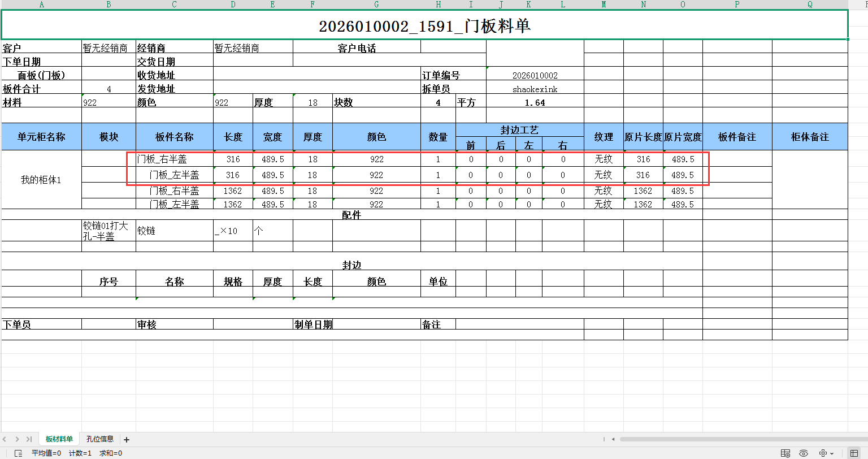
Task: Jump to the last sheet using the end arrow
Action: (29, 439)
